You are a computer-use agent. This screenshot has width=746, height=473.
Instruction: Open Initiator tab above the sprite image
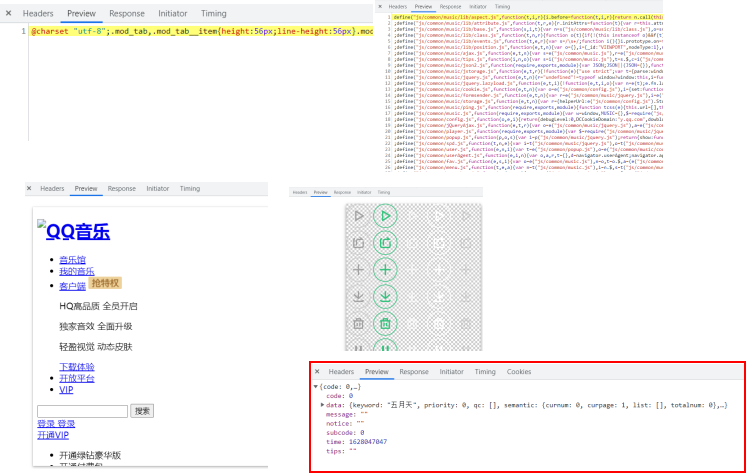(364, 192)
